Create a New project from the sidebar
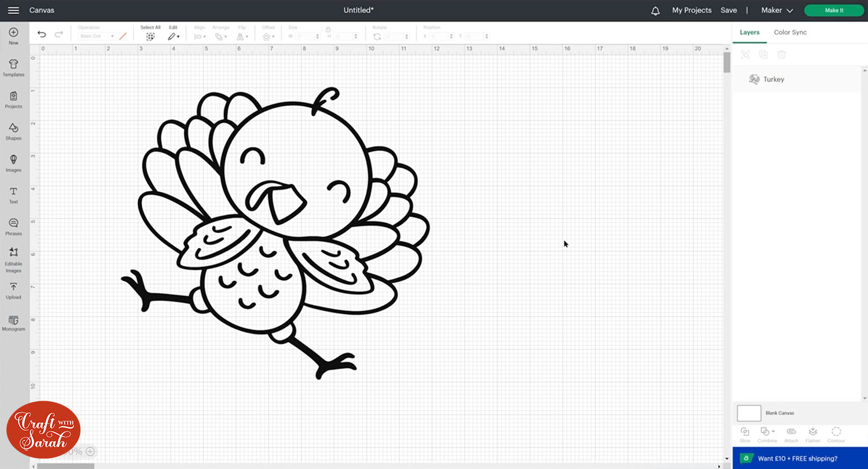The height and width of the screenshot is (469, 868). 13,36
